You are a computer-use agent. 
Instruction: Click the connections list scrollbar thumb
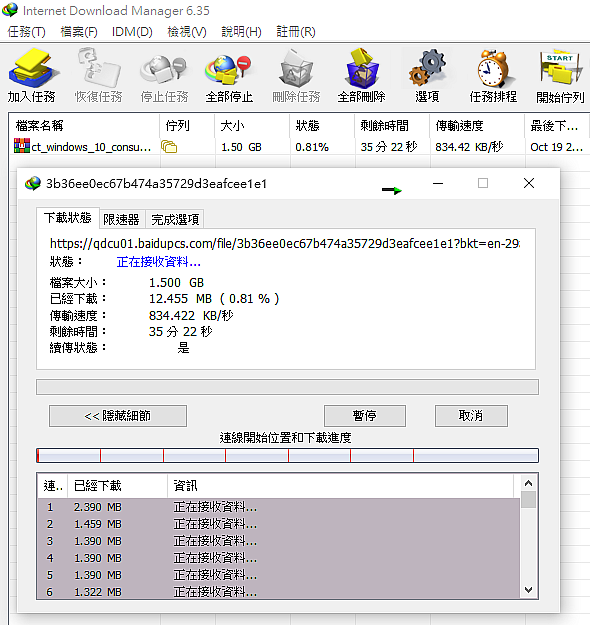(528, 499)
